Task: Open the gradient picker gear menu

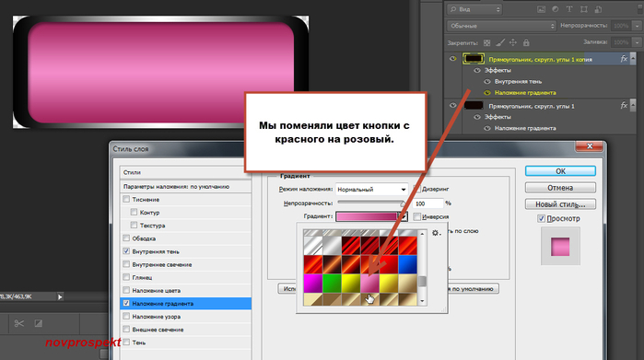Action: click(436, 233)
